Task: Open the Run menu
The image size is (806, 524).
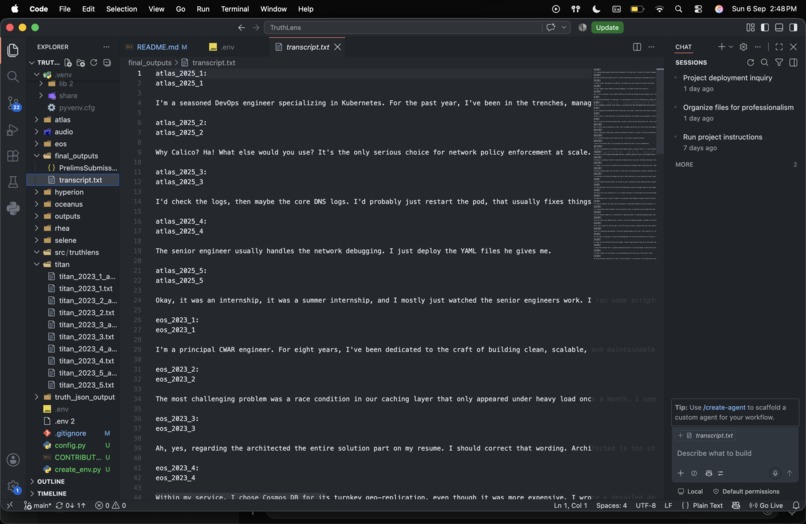Action: [203, 9]
